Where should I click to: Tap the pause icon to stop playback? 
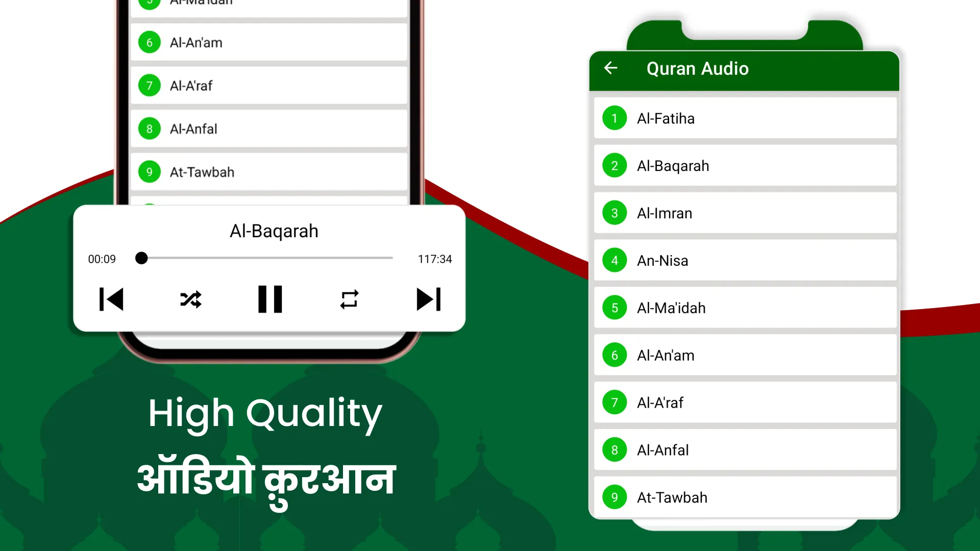pyautogui.click(x=269, y=299)
